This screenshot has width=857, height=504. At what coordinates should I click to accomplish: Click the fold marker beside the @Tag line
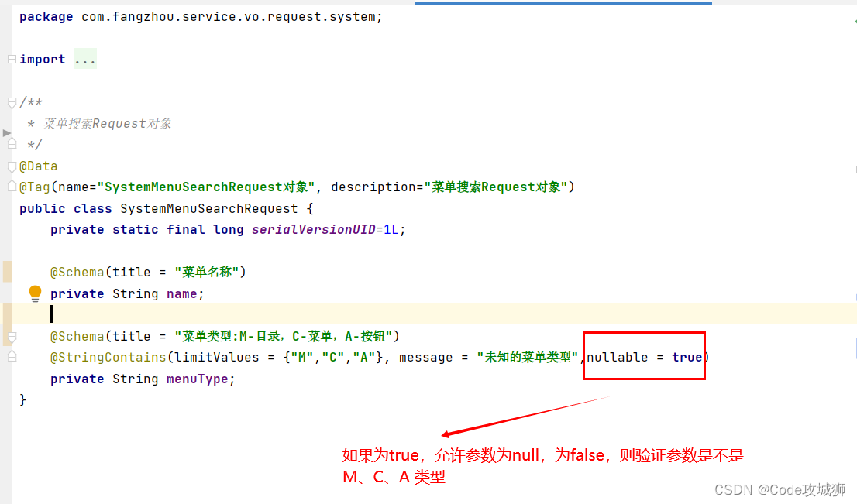click(12, 187)
